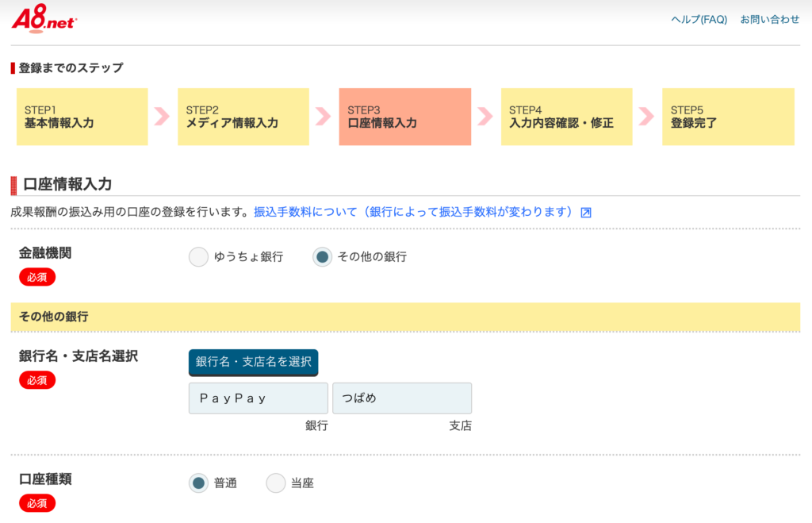
Task: Select the その他の銀行 radio button
Action: pos(322,257)
